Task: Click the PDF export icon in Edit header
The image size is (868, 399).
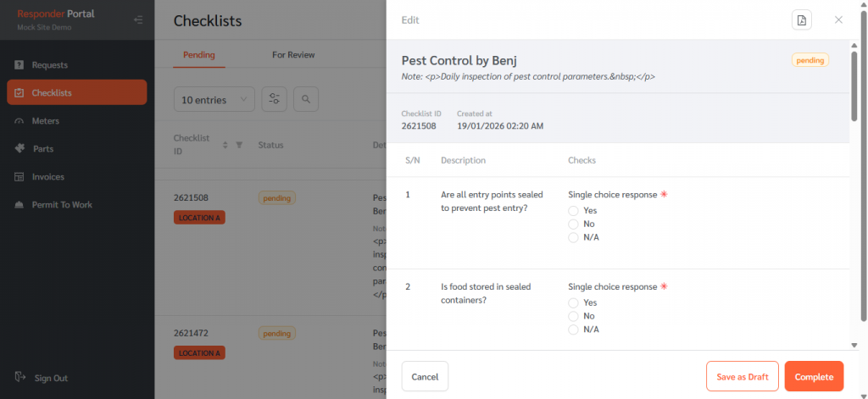Action: click(x=801, y=19)
